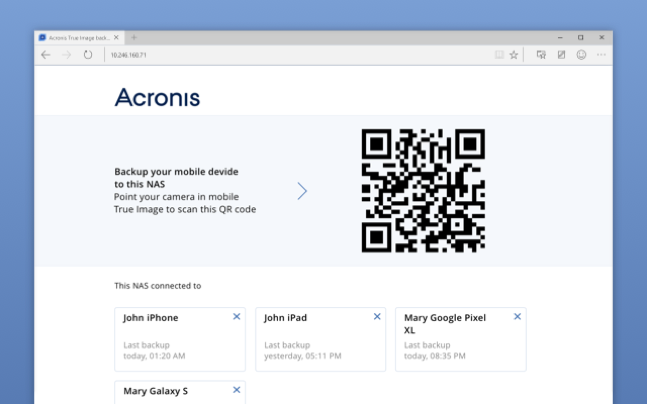Click the Acronis logo

(157, 97)
